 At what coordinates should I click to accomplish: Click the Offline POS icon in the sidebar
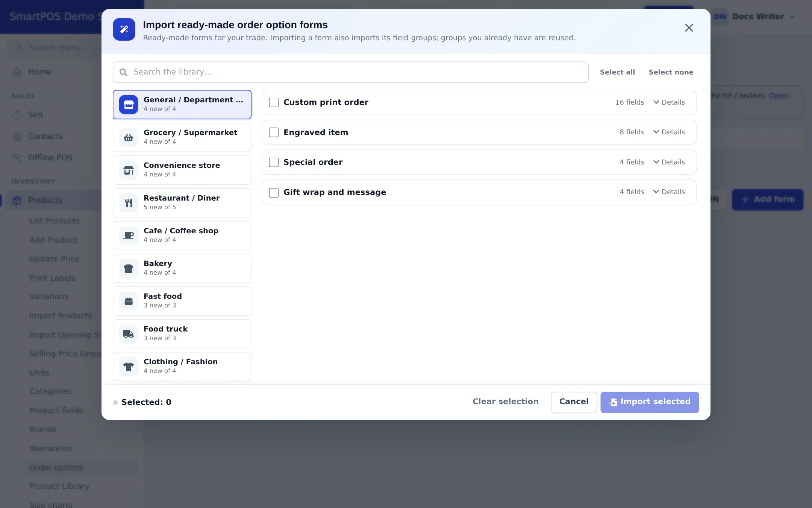(x=17, y=158)
